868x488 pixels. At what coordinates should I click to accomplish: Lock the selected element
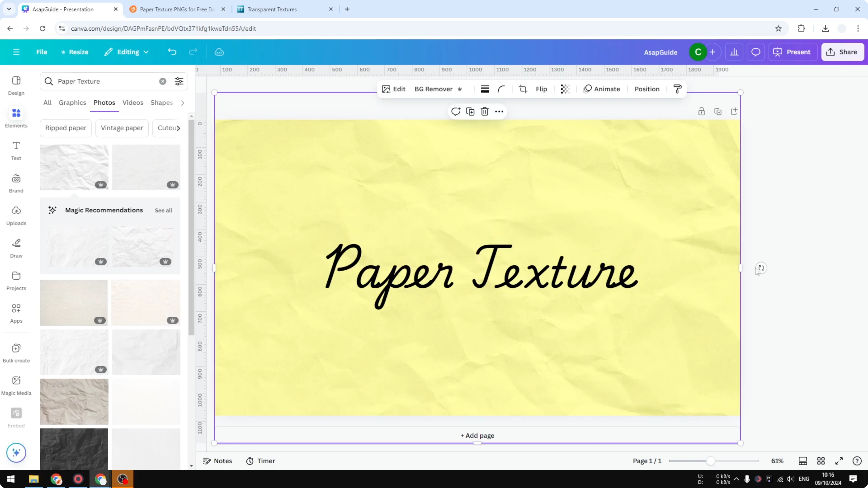pos(701,111)
